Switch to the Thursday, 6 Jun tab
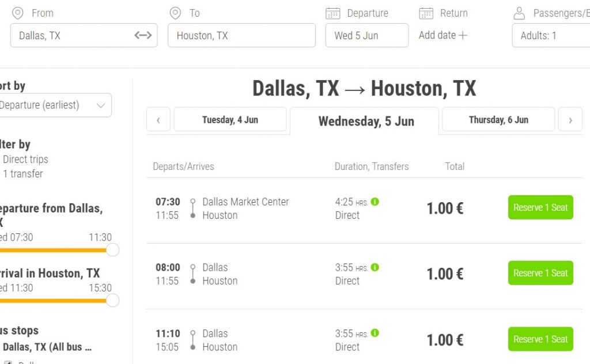 498,119
